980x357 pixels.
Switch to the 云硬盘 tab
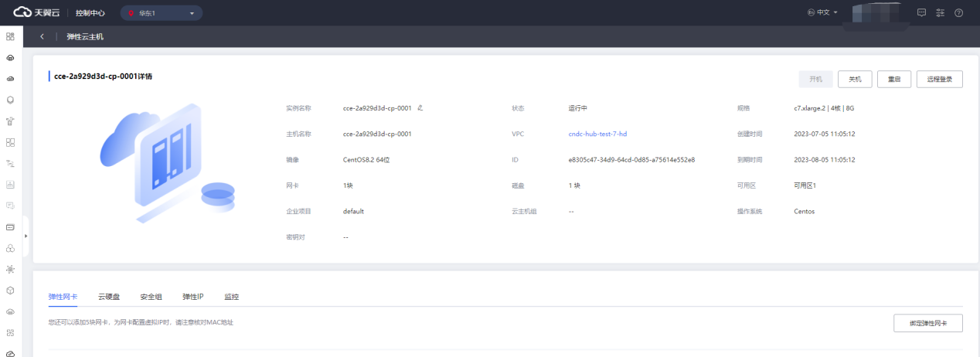[x=109, y=297]
